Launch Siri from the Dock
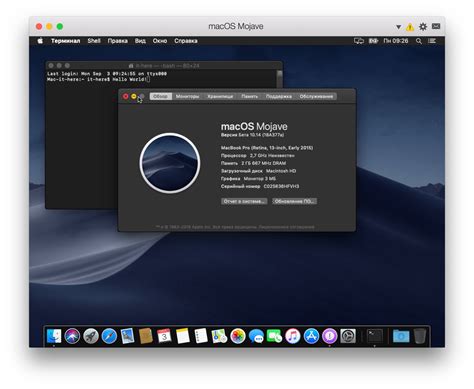 (x=72, y=336)
